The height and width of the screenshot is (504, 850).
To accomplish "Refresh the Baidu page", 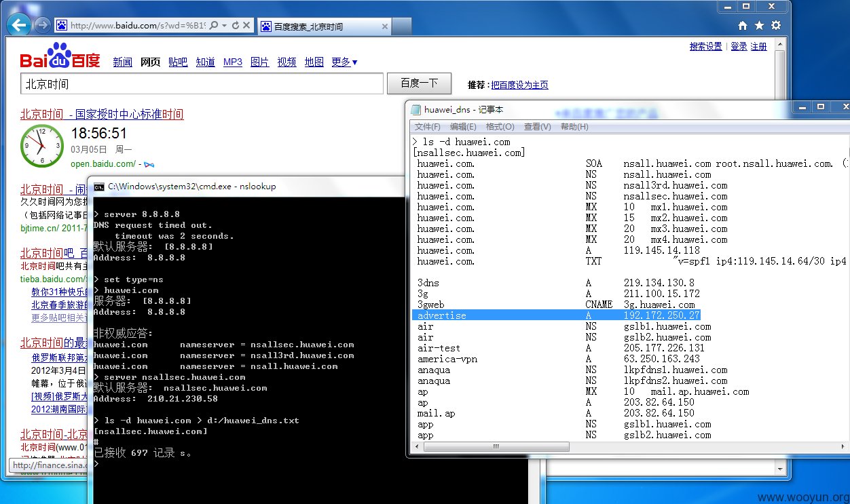I will click(236, 26).
